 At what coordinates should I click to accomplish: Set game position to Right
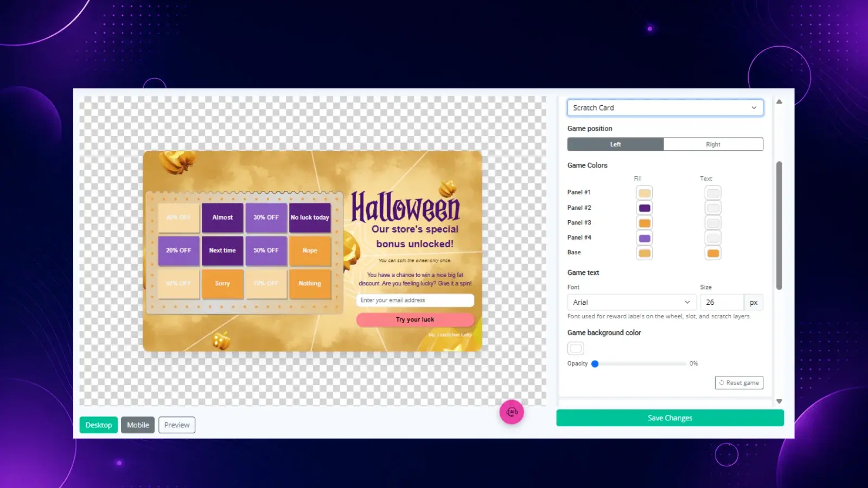coord(713,144)
